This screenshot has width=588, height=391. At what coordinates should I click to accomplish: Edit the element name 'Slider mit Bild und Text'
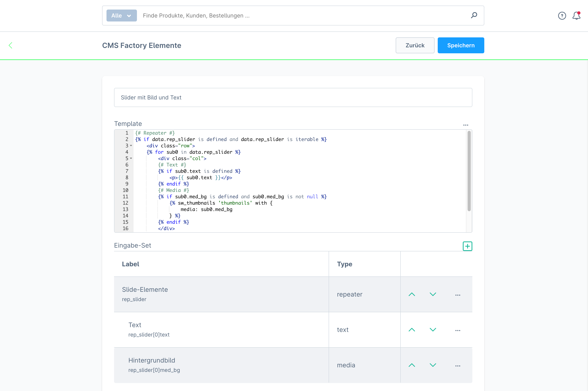[x=293, y=97]
